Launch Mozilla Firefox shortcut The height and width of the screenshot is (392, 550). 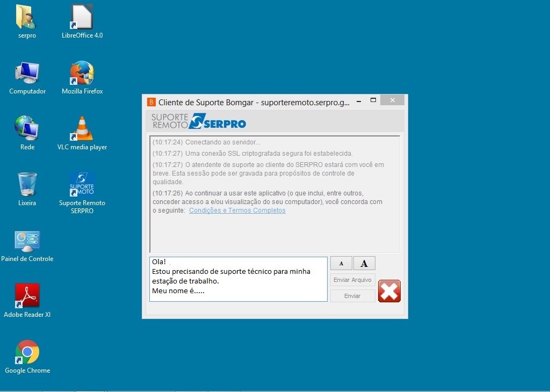click(x=82, y=78)
